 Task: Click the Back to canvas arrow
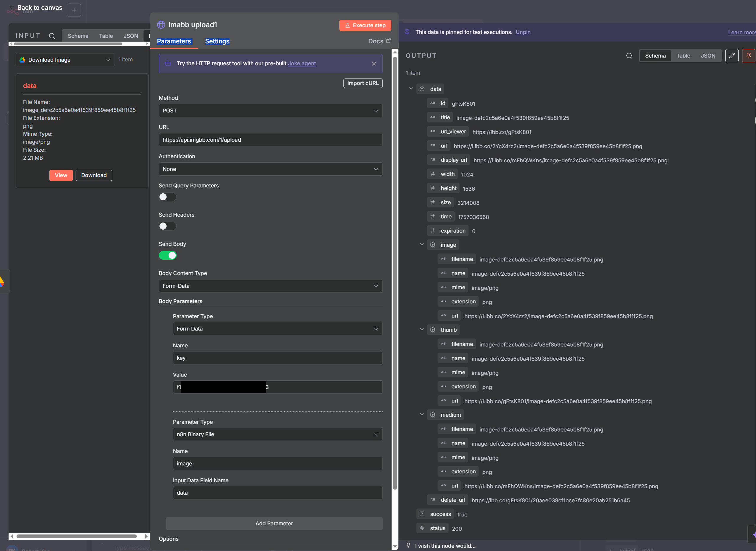12,7
